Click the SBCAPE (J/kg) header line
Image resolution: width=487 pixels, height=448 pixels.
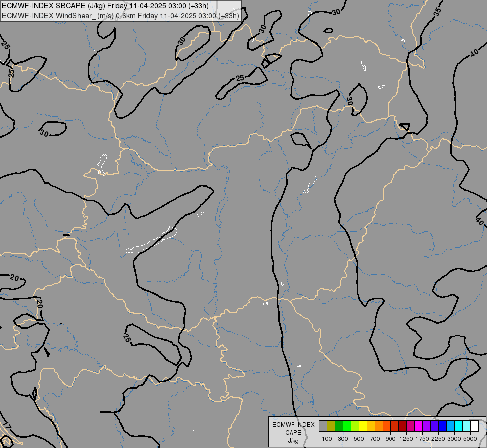click(105, 6)
